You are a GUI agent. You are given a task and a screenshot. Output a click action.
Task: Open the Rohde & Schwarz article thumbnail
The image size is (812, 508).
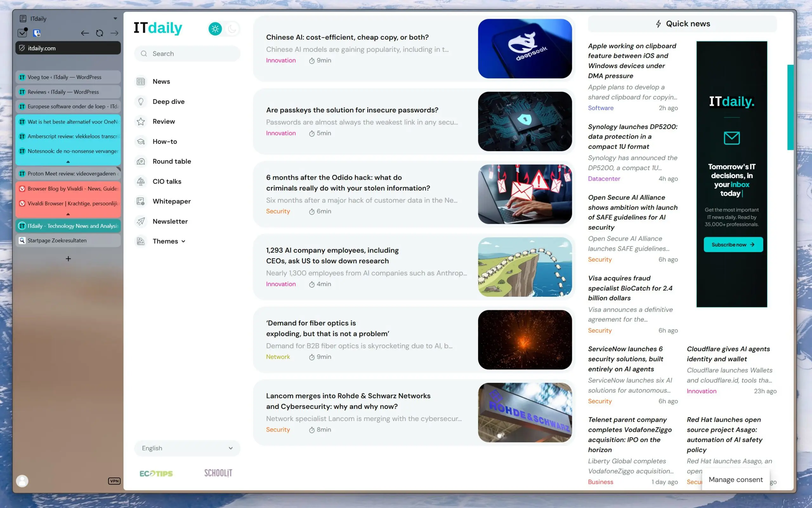[x=525, y=412]
